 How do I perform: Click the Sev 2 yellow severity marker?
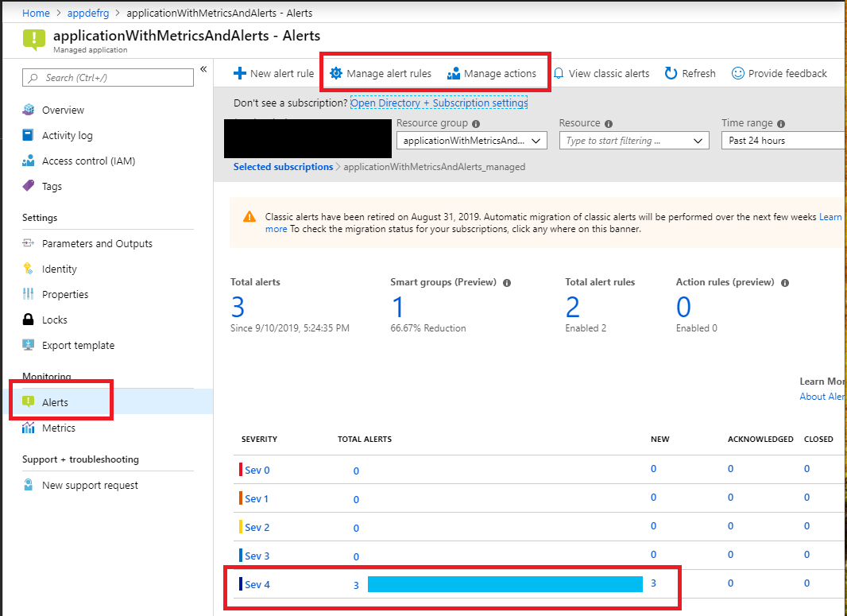click(241, 527)
